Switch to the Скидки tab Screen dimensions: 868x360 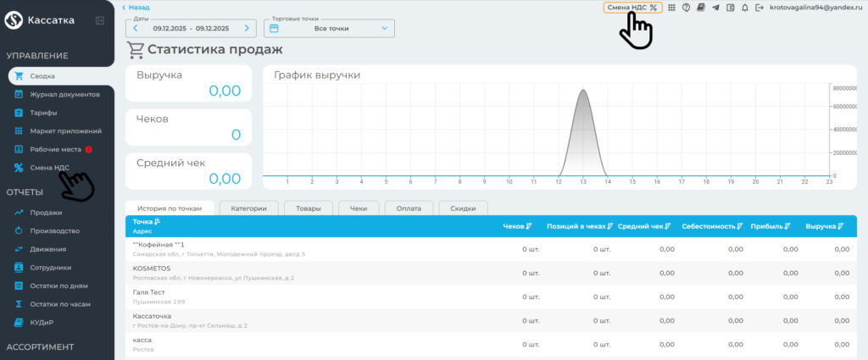pos(462,208)
